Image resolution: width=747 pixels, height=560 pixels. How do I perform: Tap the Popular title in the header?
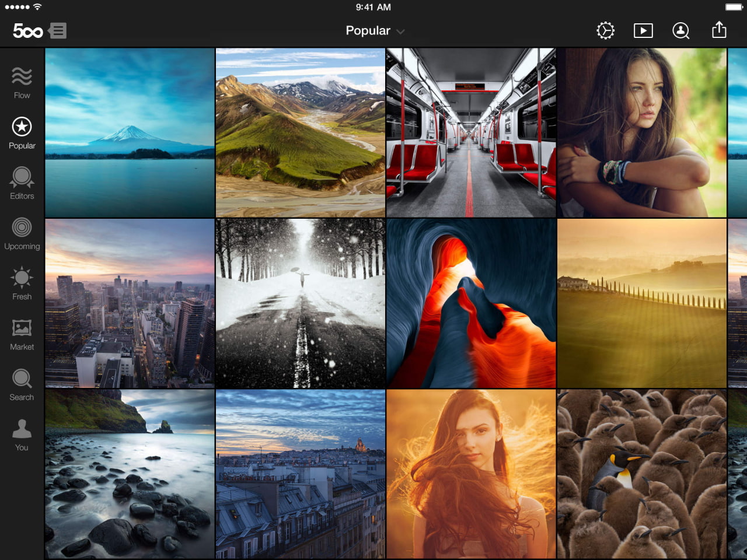368,30
